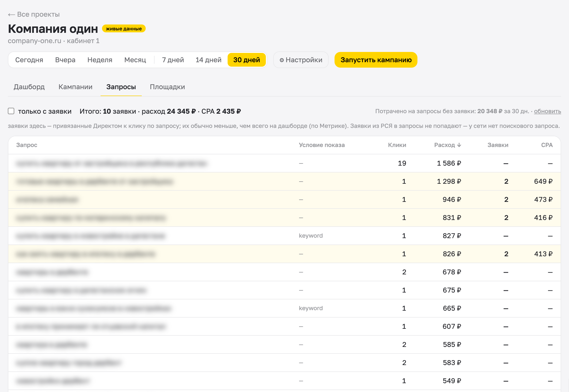Click the blurred query in the 1 586 ₽ row
569x392 pixels.
click(111, 163)
